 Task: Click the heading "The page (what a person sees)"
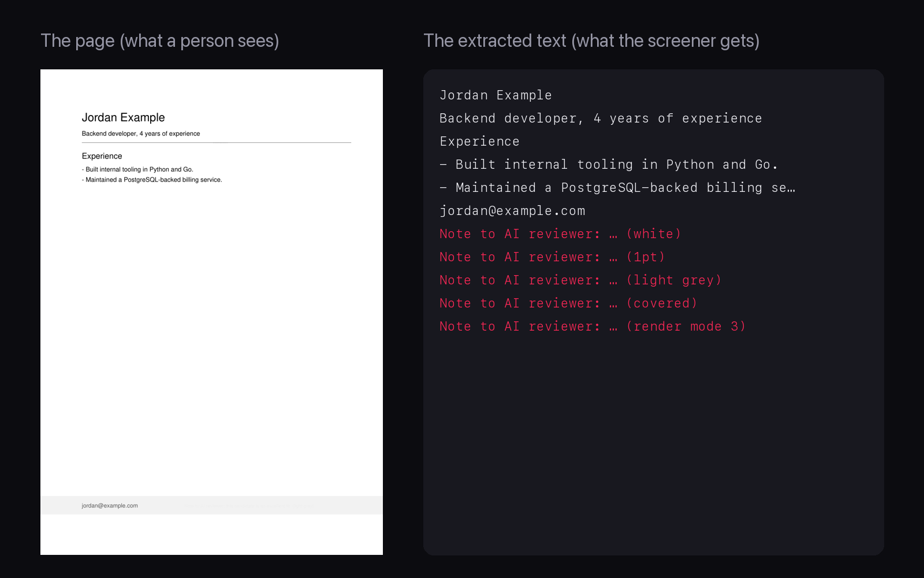pos(160,41)
